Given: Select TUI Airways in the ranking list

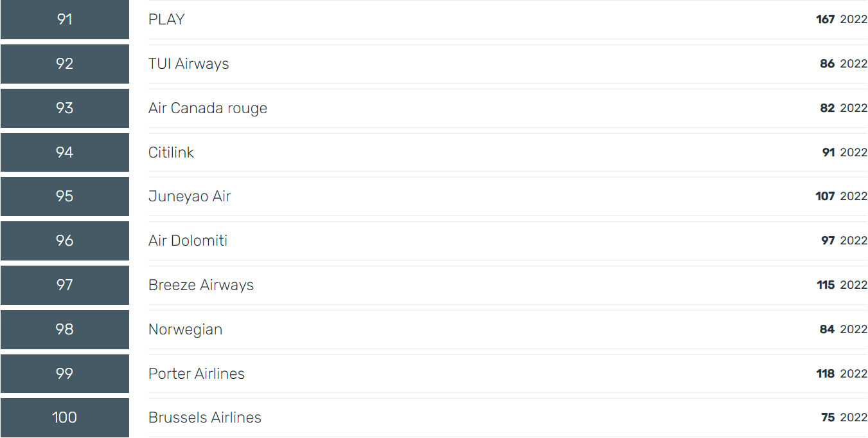Looking at the screenshot, I should (x=188, y=64).
